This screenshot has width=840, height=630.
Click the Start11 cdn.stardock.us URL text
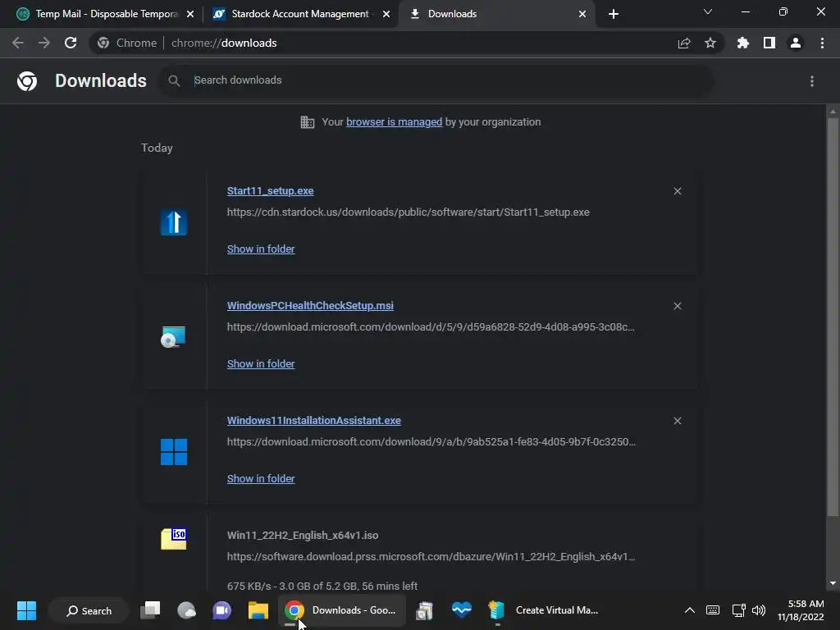coord(409,212)
